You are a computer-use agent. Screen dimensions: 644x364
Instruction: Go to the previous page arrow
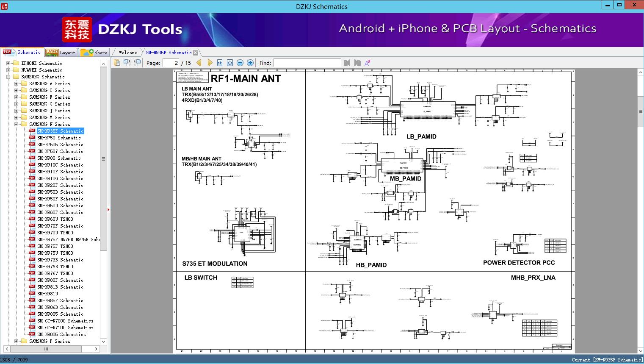pos(199,63)
